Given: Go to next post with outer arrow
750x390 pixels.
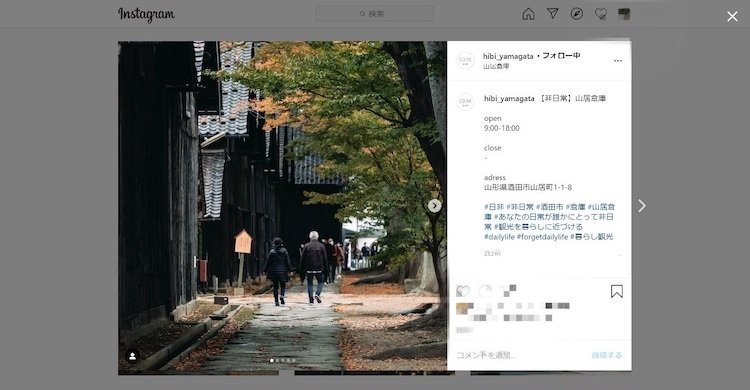Looking at the screenshot, I should (x=642, y=206).
